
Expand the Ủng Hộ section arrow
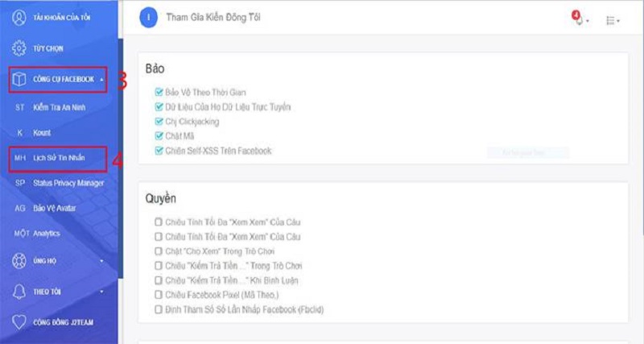101,262
